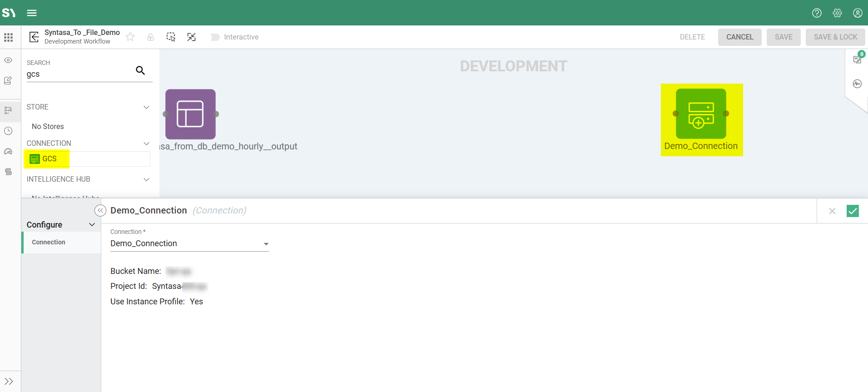Select the Connection tab under Configure
Viewport: 868px width, 392px height.
click(x=49, y=242)
